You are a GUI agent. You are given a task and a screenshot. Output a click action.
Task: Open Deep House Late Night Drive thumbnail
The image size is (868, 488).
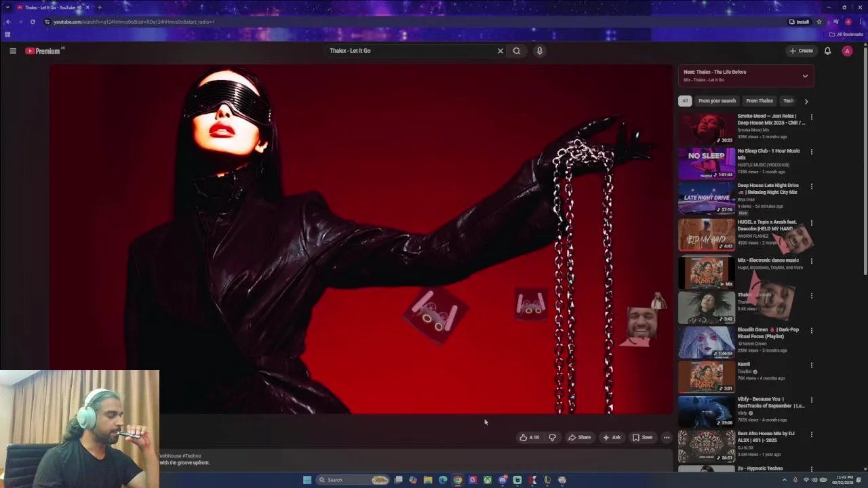coord(707,198)
